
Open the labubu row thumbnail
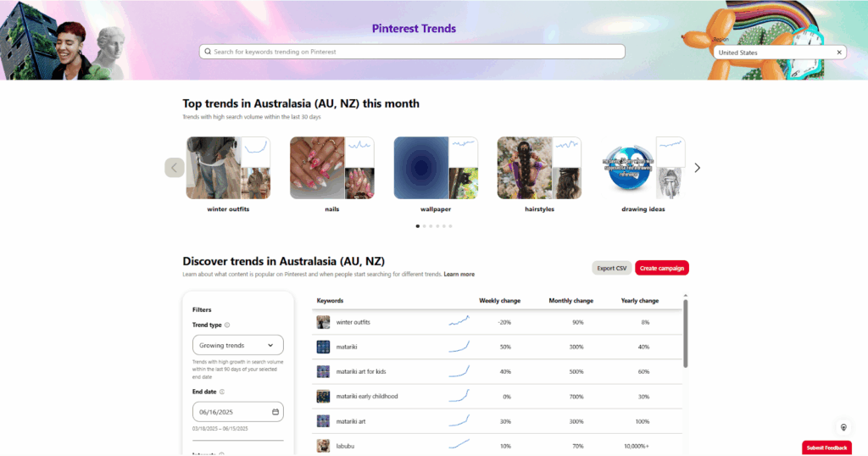pos(323,446)
